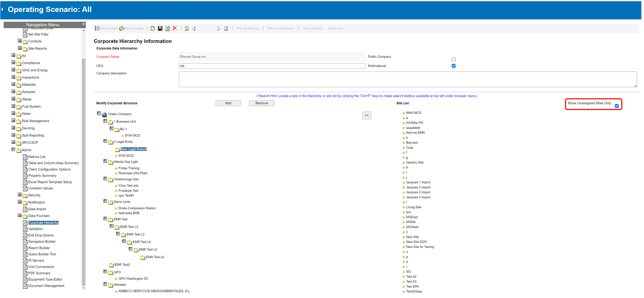The image size is (644, 298).
Task: Click into the CEO text field
Action: click(x=272, y=66)
